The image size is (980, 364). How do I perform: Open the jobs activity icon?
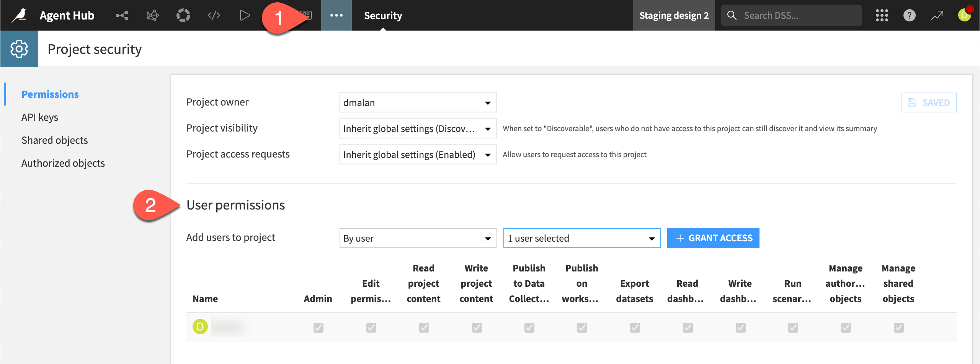pos(183,15)
